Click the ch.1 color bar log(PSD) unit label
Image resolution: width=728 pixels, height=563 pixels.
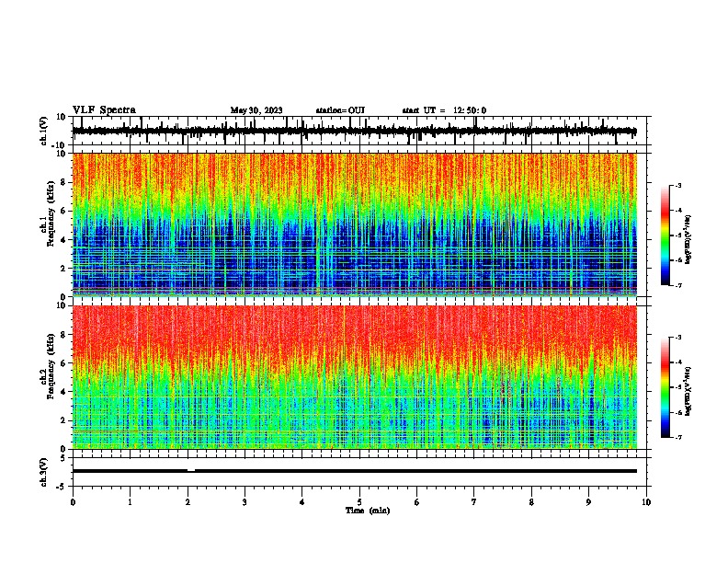click(688, 239)
